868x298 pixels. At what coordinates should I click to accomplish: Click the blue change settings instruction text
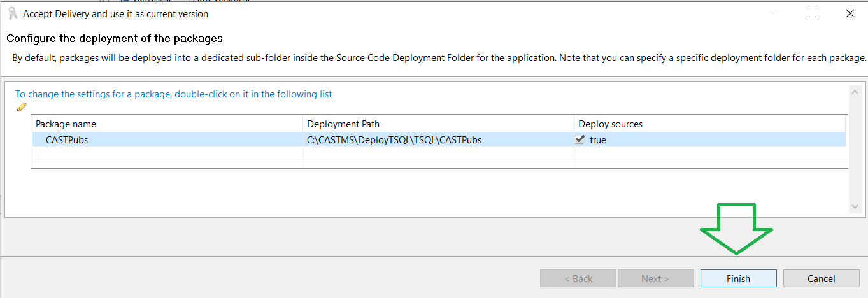coord(174,94)
